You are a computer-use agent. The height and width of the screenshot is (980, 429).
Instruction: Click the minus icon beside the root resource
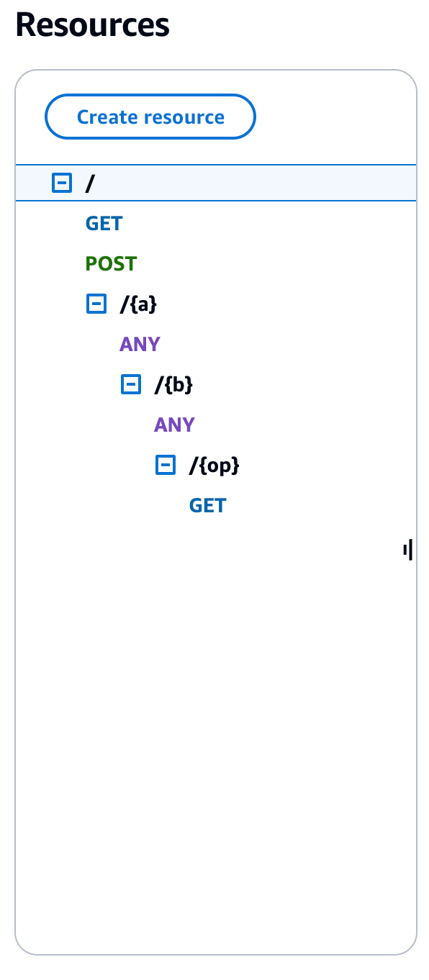coord(62,183)
